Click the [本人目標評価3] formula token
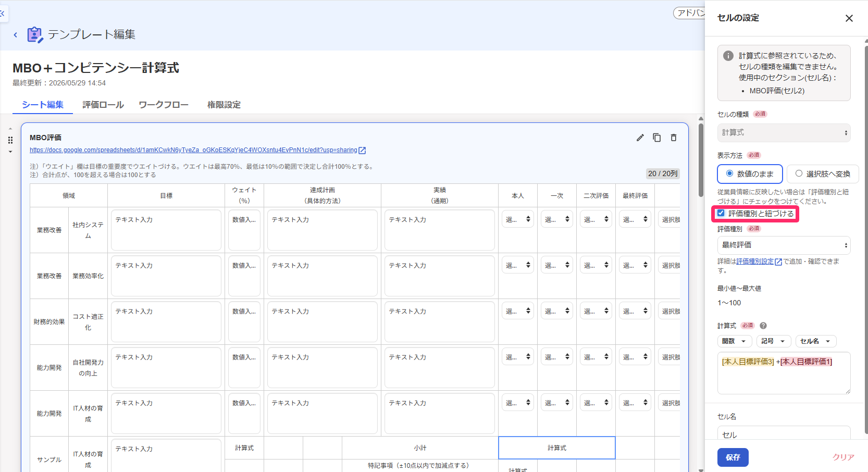 [x=748, y=362]
